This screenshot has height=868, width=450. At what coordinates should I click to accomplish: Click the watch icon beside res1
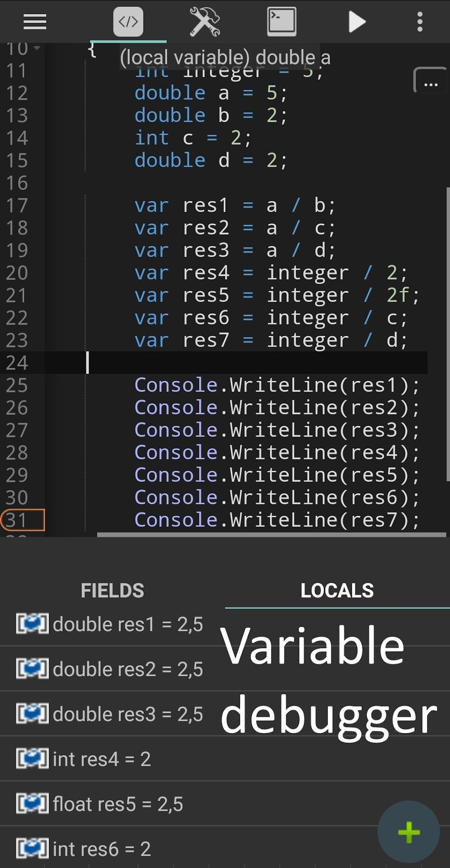click(x=33, y=623)
